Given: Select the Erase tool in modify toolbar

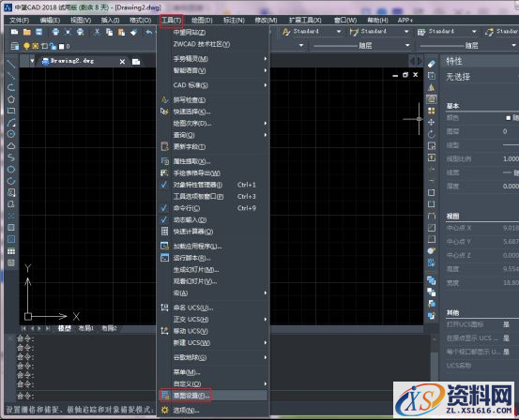Looking at the screenshot, I should 432,64.
